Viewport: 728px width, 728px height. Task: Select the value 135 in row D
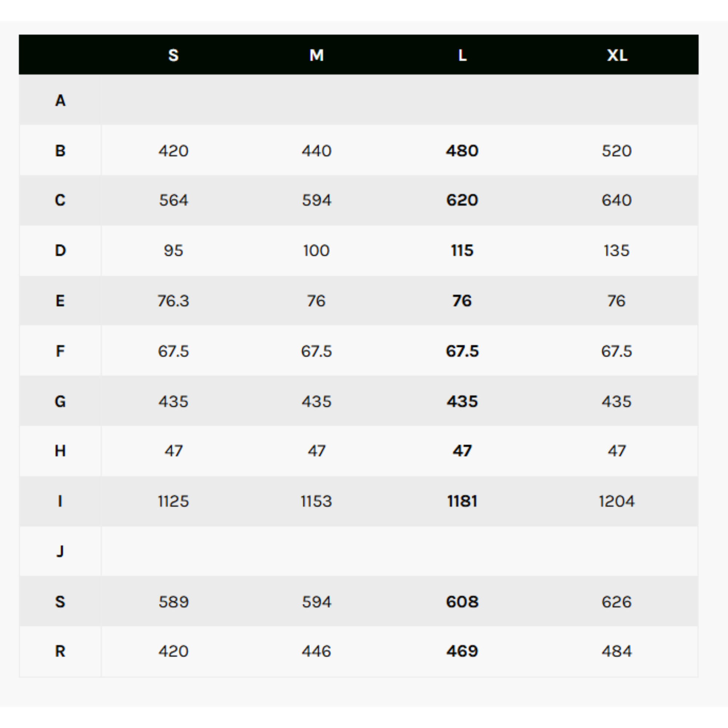617,250
